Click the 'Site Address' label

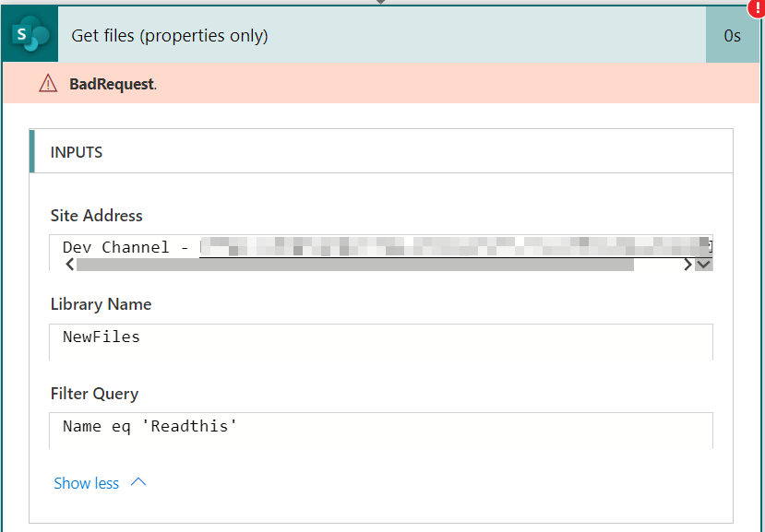click(x=97, y=216)
